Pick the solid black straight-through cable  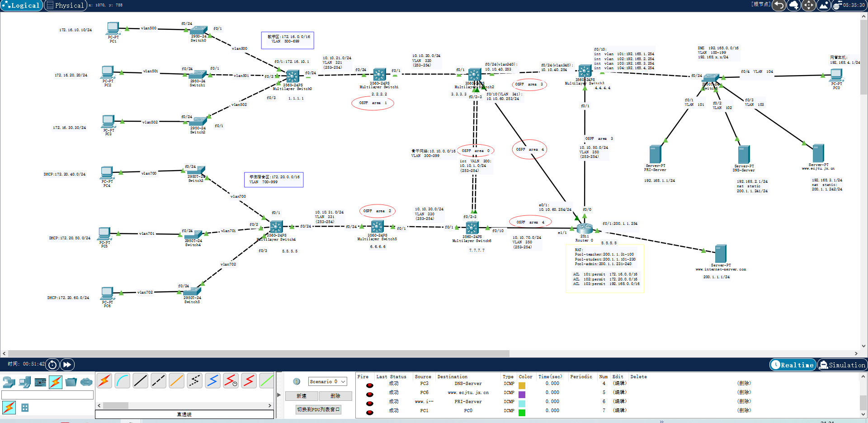[x=141, y=381]
